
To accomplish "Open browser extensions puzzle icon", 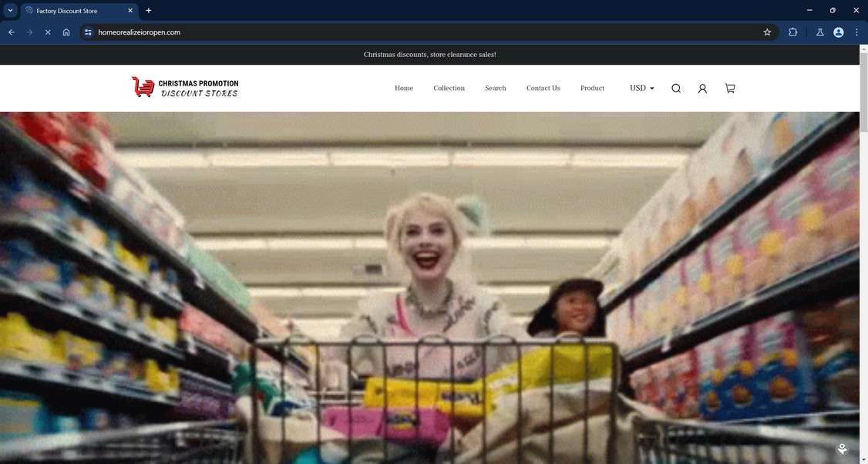I will pos(792,32).
